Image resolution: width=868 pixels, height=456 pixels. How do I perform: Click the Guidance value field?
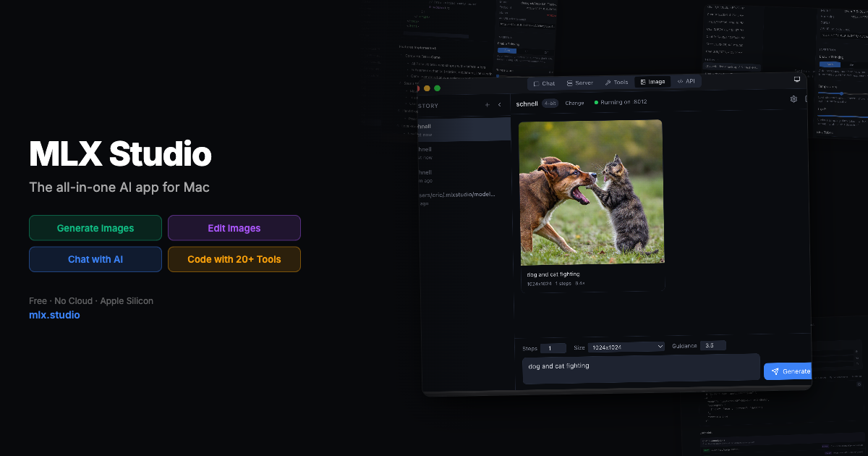712,346
